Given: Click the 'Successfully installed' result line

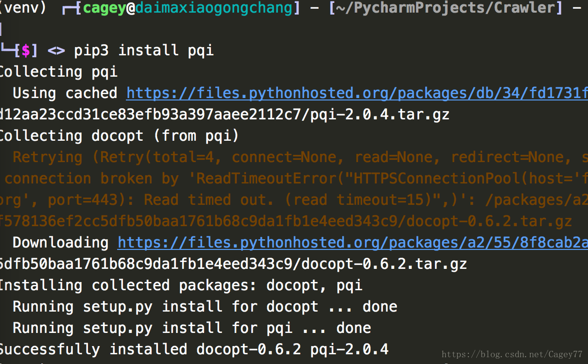Looking at the screenshot, I should 194,349.
